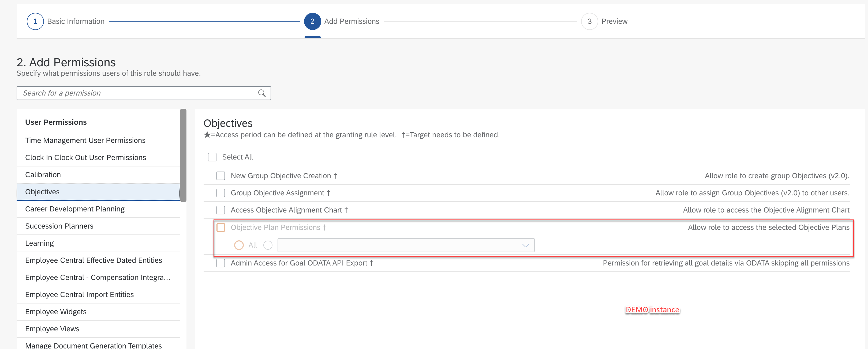Open the Calibration permission category
868x349 pixels.
click(98, 175)
